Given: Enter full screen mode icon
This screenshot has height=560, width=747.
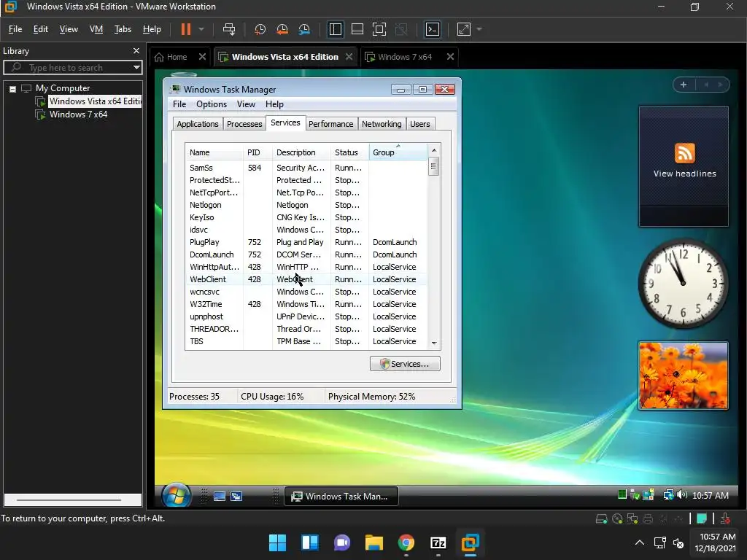Looking at the screenshot, I should pos(379,29).
